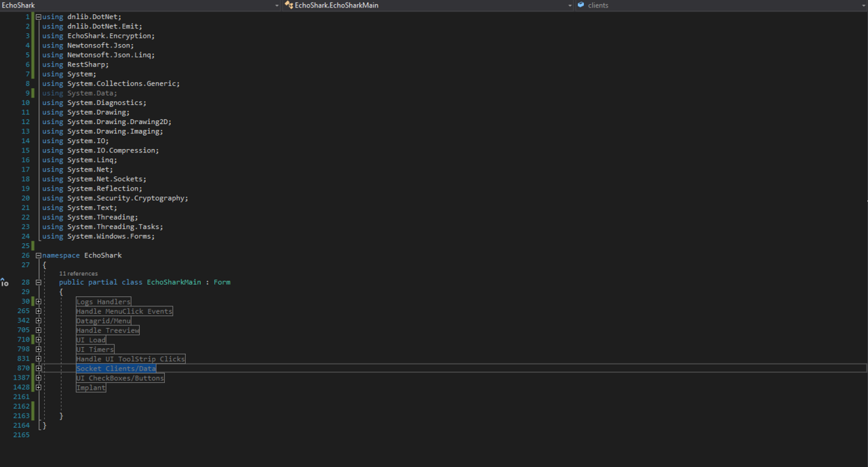
Task: Collapse the EchoSharkMain class block
Action: click(x=38, y=282)
